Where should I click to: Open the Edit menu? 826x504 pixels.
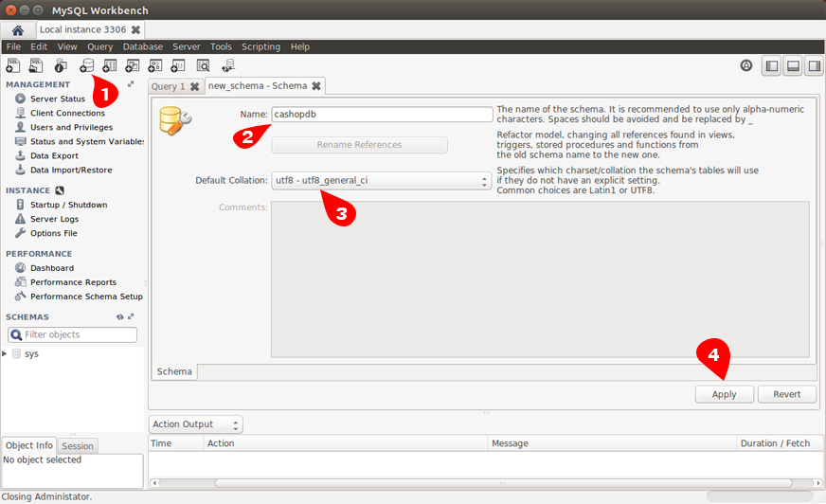point(39,46)
